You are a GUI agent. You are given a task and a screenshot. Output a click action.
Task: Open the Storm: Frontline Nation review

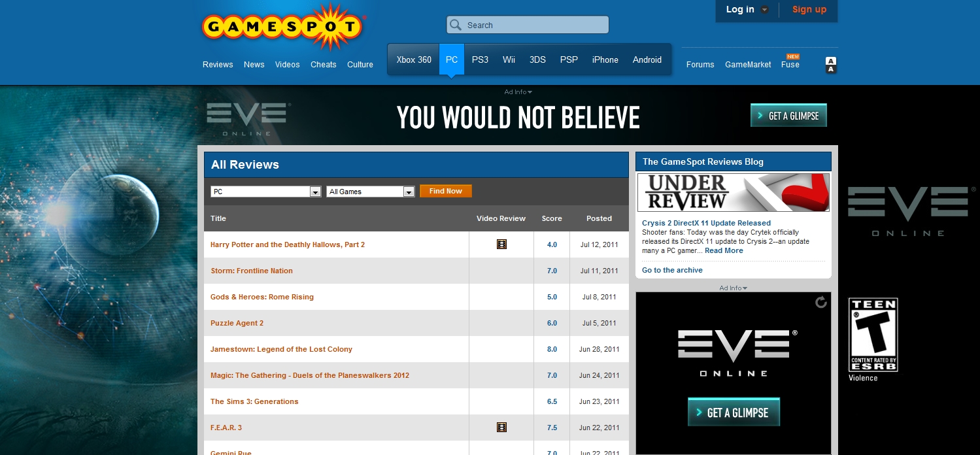pos(252,271)
